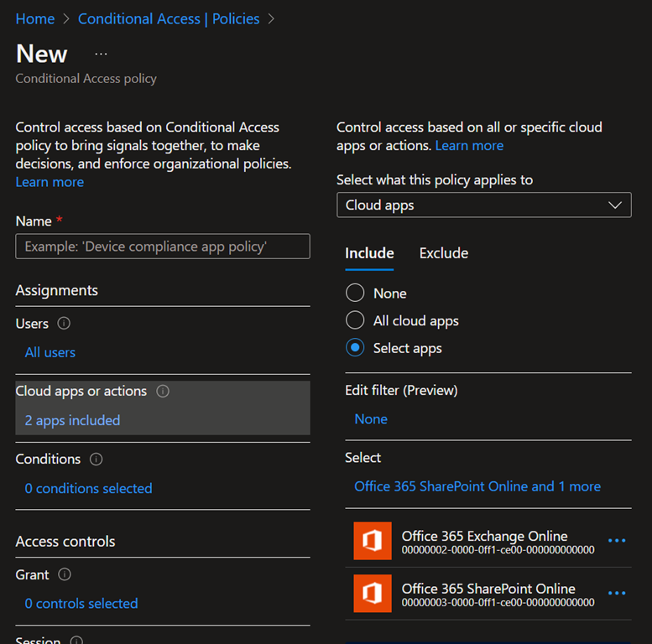652x644 pixels.
Task: Click the info icon next to Grant
Action: 65,575
